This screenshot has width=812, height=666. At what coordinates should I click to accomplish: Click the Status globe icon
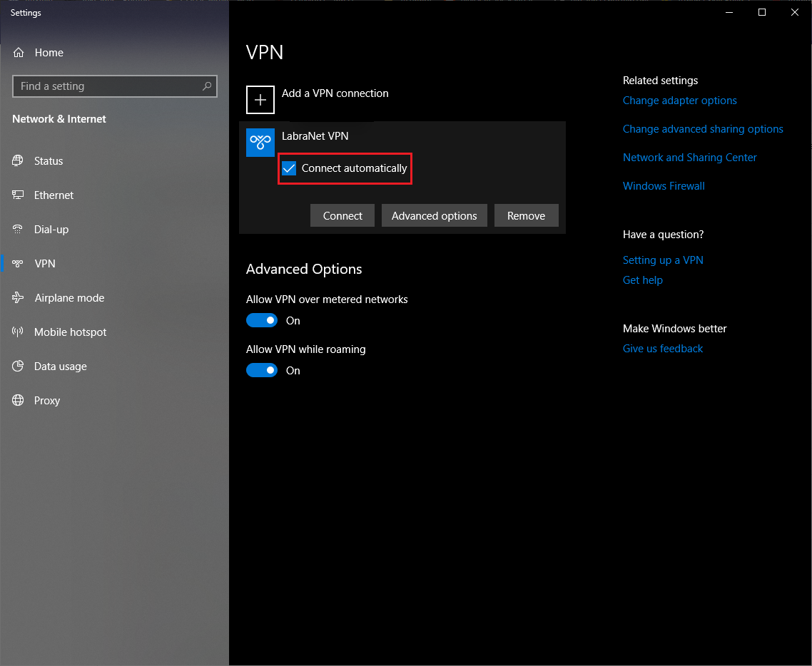click(x=18, y=161)
